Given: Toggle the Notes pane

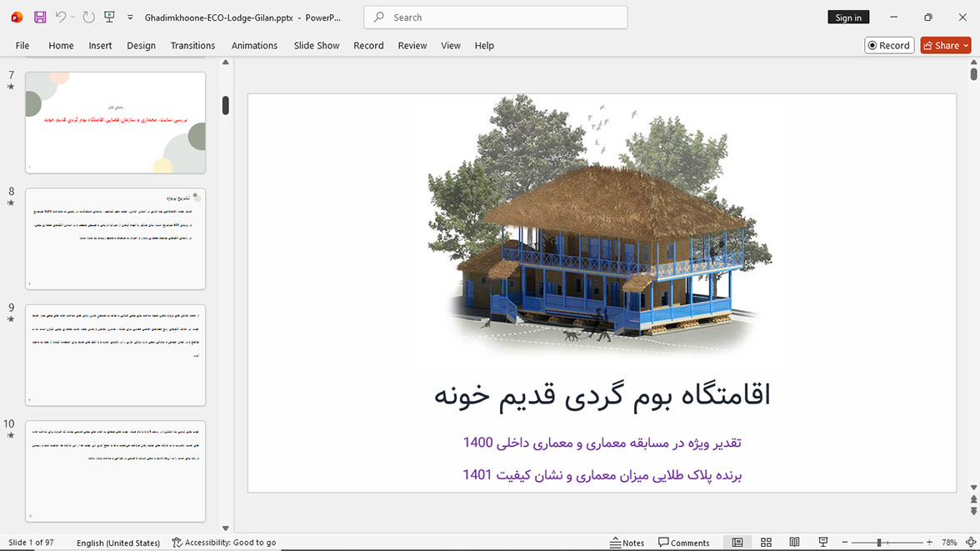Looking at the screenshot, I should [x=627, y=542].
